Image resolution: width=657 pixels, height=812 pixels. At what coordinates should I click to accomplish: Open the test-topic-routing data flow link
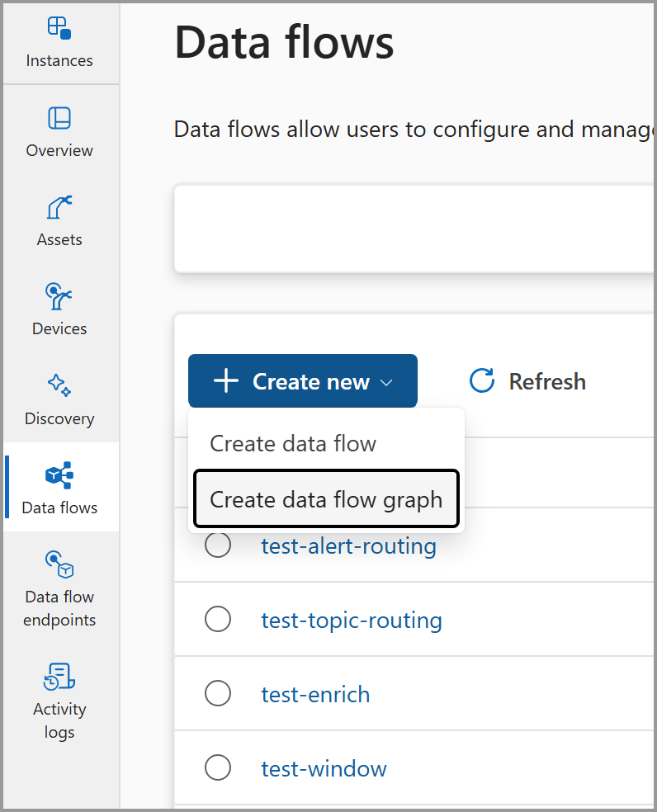point(352,621)
